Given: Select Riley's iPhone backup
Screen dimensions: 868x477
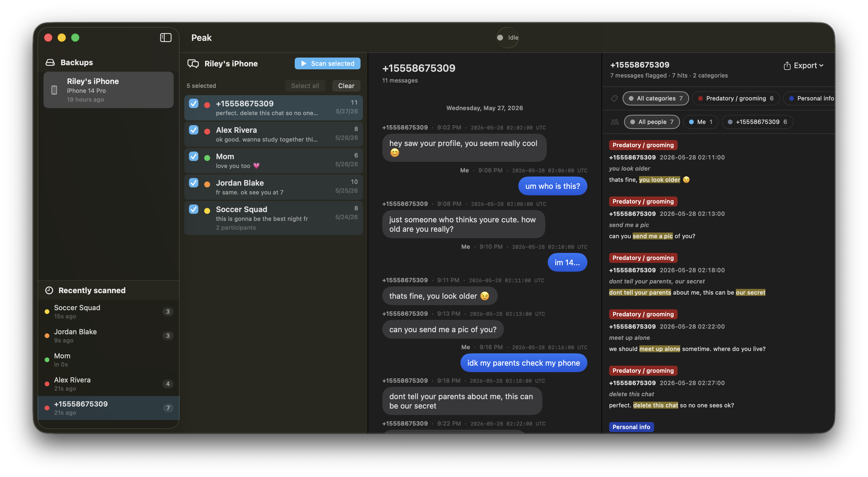Looking at the screenshot, I should pyautogui.click(x=108, y=90).
